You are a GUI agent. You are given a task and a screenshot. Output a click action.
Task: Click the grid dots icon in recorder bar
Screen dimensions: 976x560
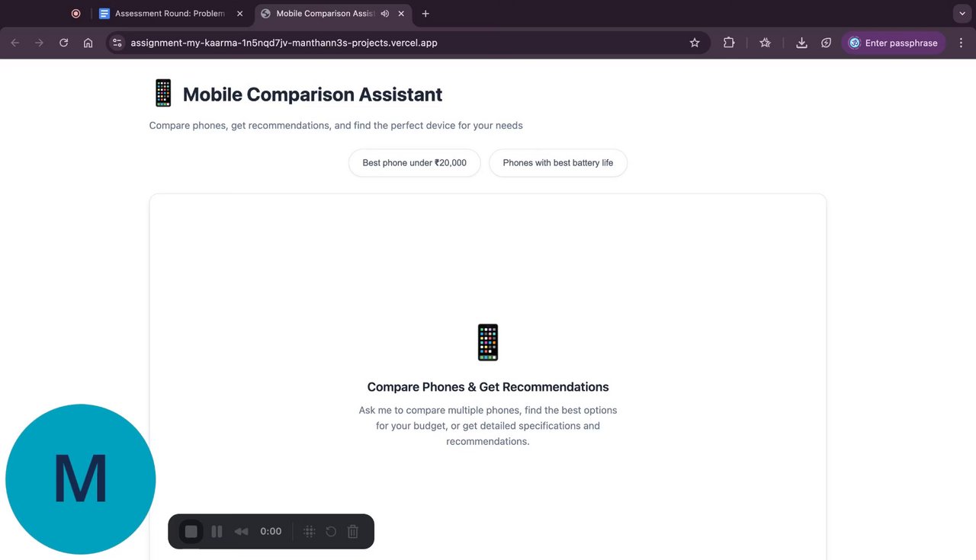click(310, 531)
